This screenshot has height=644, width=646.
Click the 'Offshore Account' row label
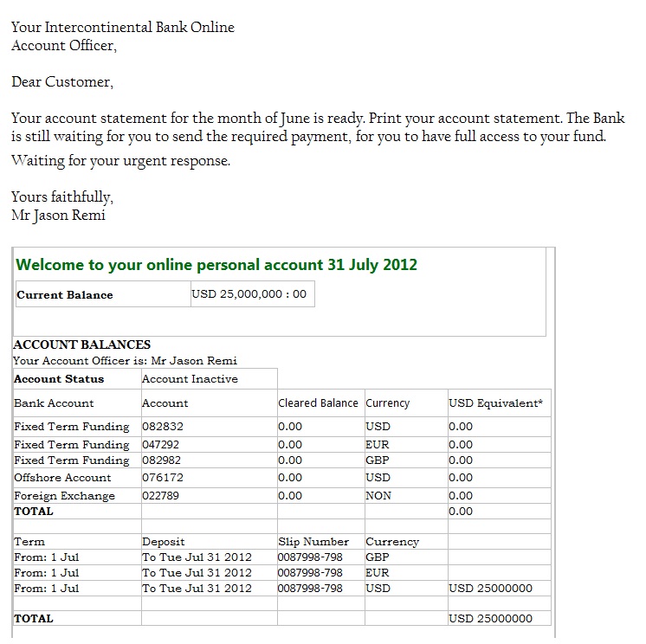[62, 478]
